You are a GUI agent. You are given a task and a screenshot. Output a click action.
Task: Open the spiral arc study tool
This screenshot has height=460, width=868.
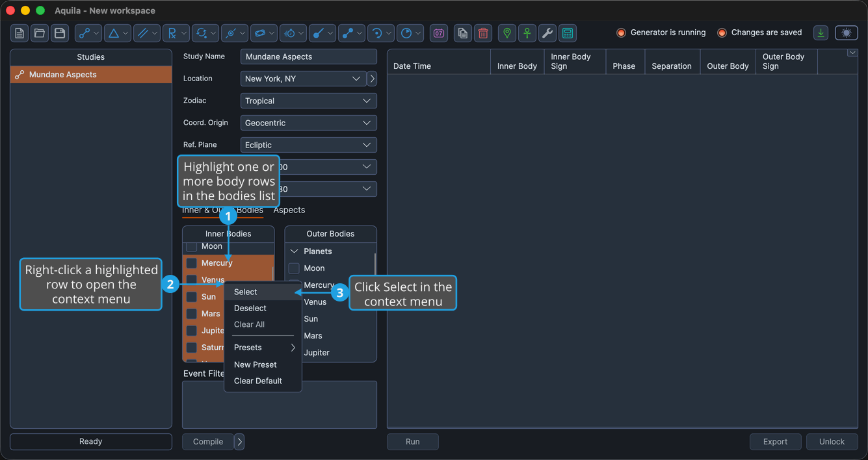[x=381, y=33]
